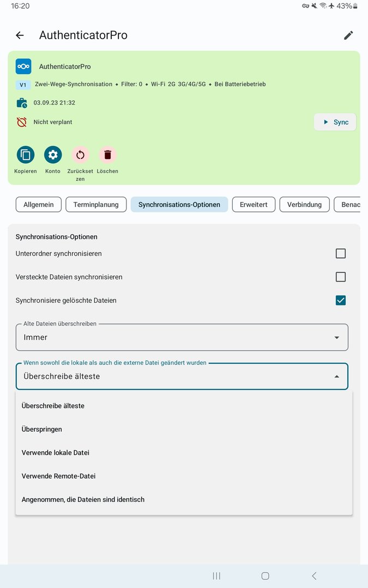Enable Unterordner synchronisieren checkbox
Viewport: 368px width, 588px height.
(x=341, y=253)
